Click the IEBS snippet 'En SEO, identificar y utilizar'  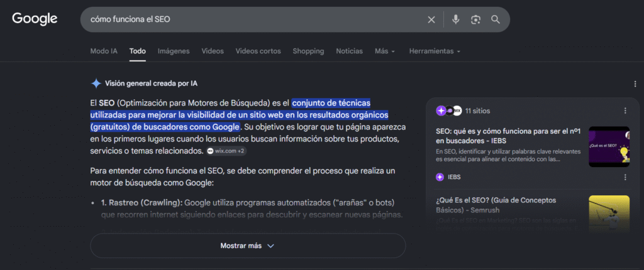pos(508,155)
